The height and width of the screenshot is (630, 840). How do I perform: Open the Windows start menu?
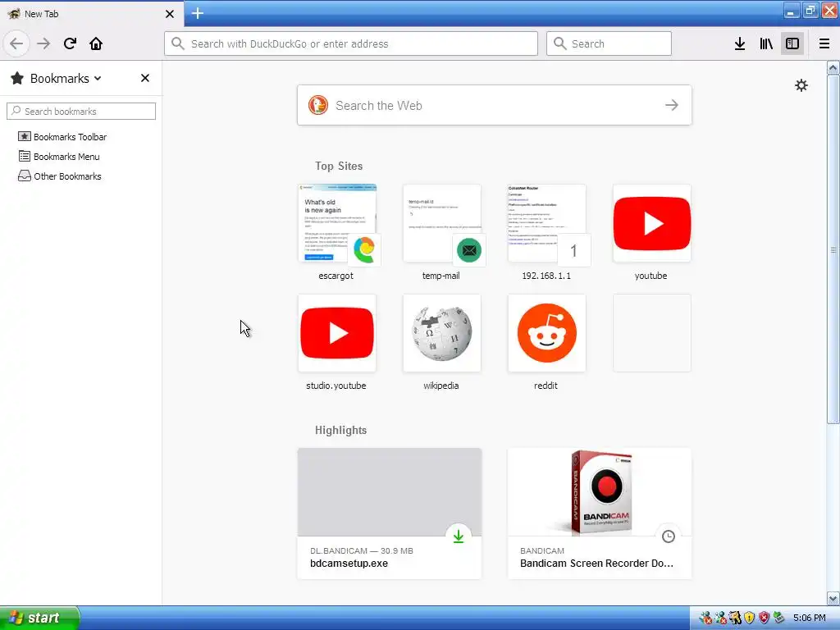pos(39,618)
